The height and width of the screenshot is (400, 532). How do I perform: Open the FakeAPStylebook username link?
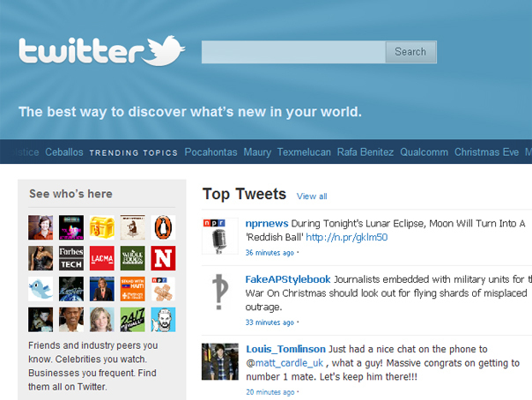288,279
